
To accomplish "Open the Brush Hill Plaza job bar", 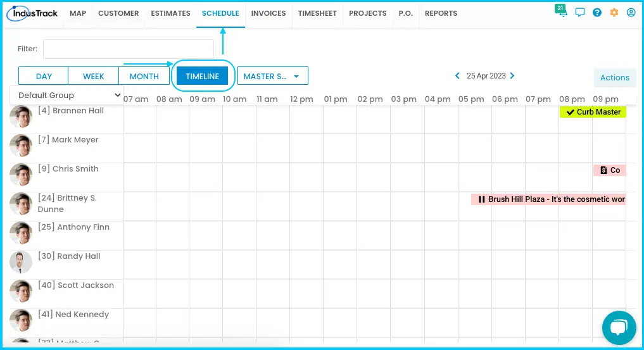I will [548, 199].
